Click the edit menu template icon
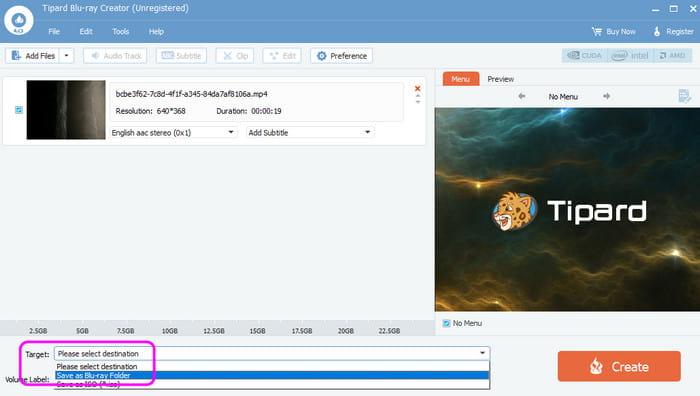The height and width of the screenshot is (396, 700). click(684, 96)
